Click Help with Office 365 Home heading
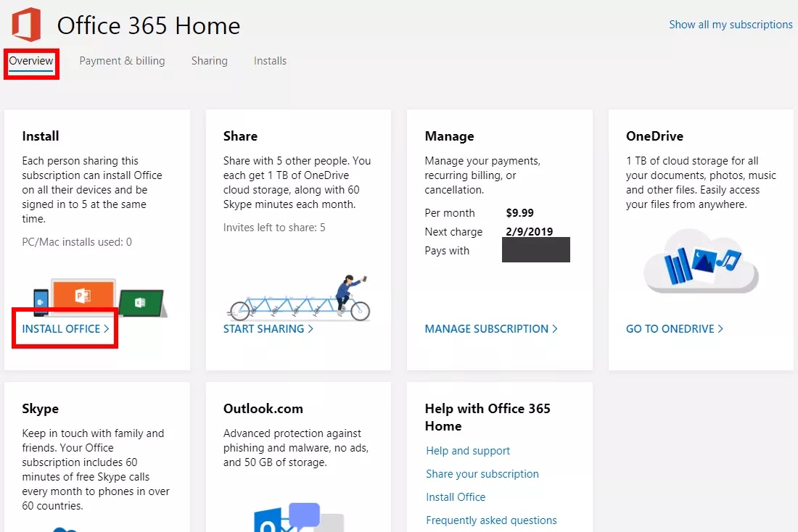This screenshot has width=798, height=532. click(488, 417)
